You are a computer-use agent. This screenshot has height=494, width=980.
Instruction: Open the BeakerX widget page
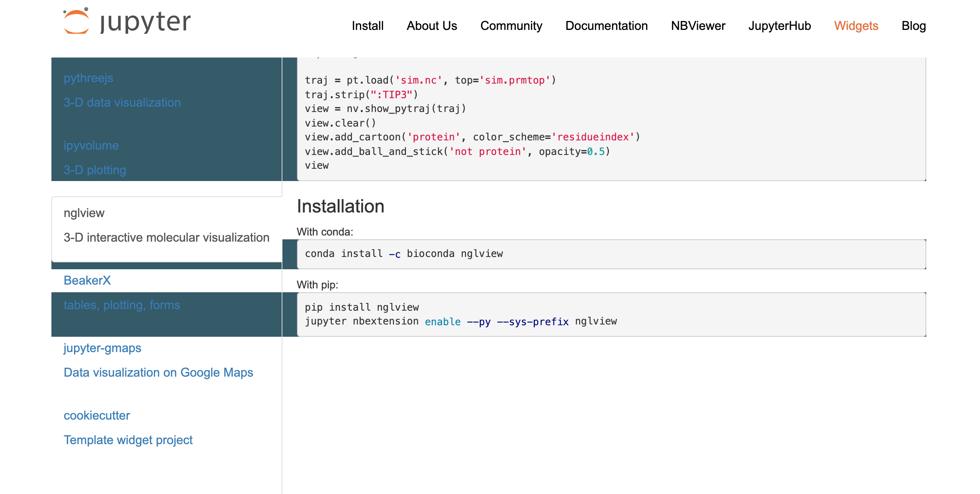(87, 280)
